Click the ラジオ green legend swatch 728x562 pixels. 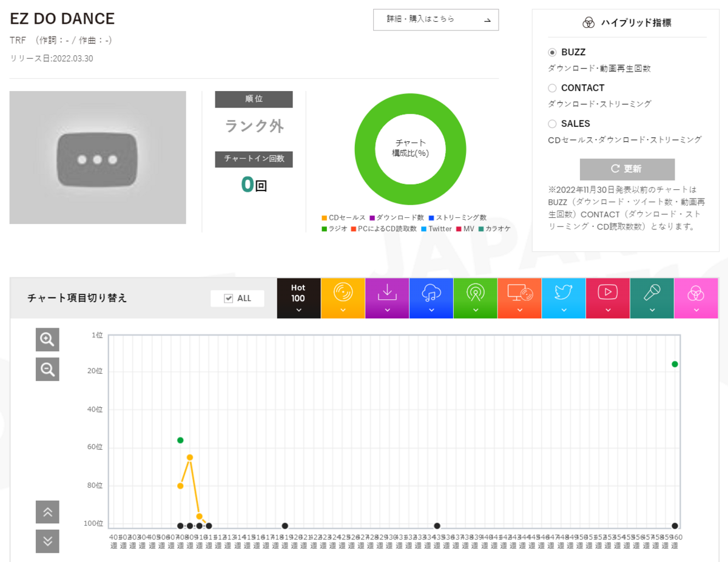324,229
